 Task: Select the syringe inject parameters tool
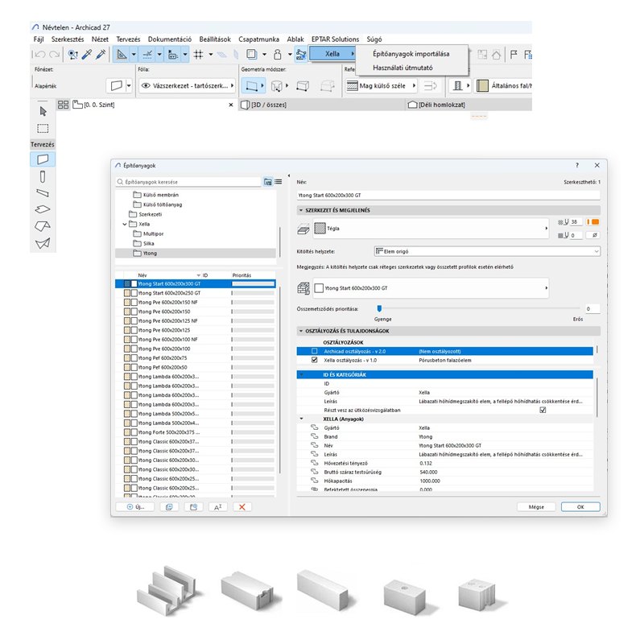(101, 54)
